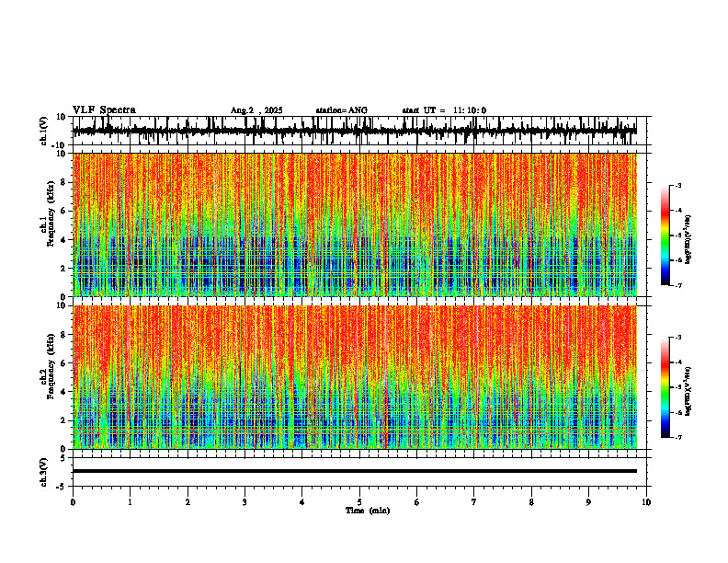The width and height of the screenshot is (728, 563).
Task: Click the '-5' label on ch.2 color bar
Action: click(678, 387)
